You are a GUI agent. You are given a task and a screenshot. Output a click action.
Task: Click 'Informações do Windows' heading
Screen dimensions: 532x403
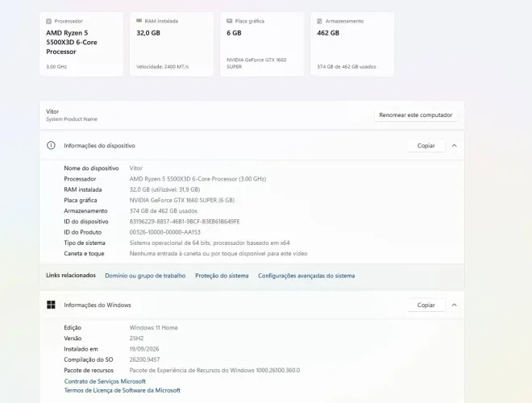pyautogui.click(x=98, y=305)
